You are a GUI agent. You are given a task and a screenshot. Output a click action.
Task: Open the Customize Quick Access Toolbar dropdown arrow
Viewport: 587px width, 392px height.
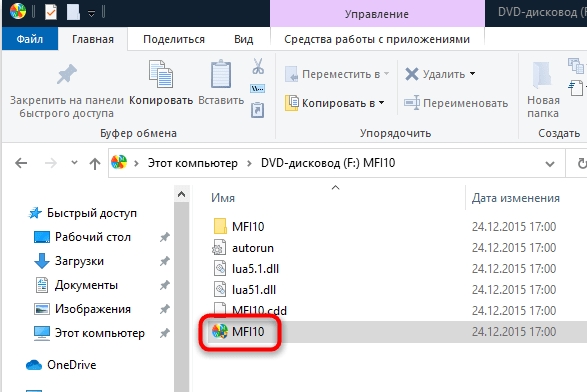[x=91, y=13]
